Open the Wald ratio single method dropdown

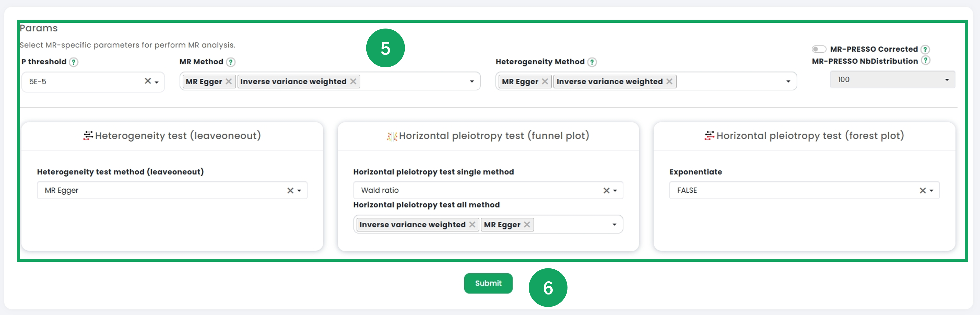tap(488, 190)
